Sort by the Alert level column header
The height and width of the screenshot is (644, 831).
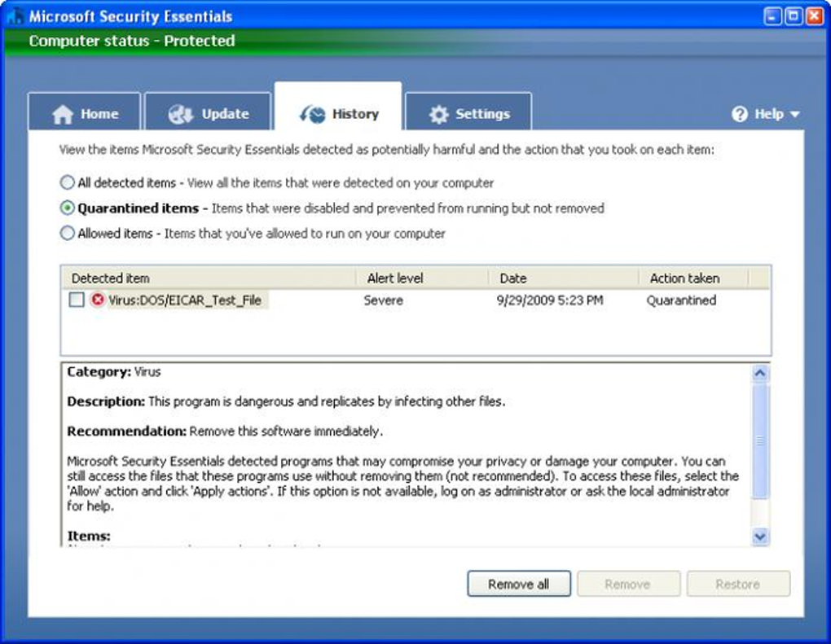422,278
